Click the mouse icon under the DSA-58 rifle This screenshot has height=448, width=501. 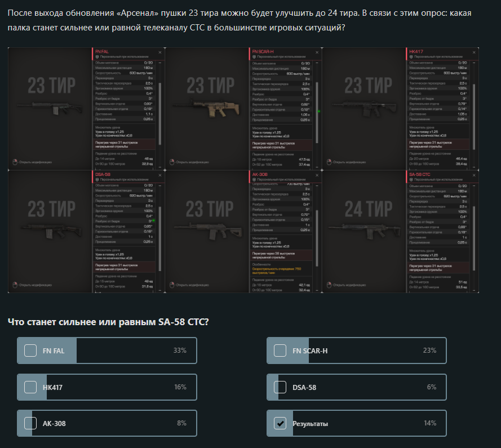(15, 285)
